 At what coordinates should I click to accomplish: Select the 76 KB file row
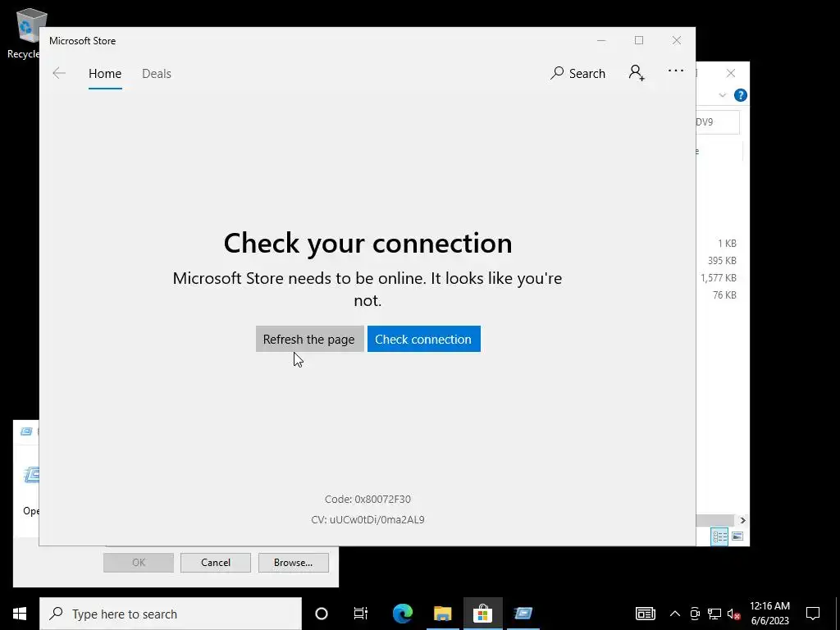click(x=724, y=295)
